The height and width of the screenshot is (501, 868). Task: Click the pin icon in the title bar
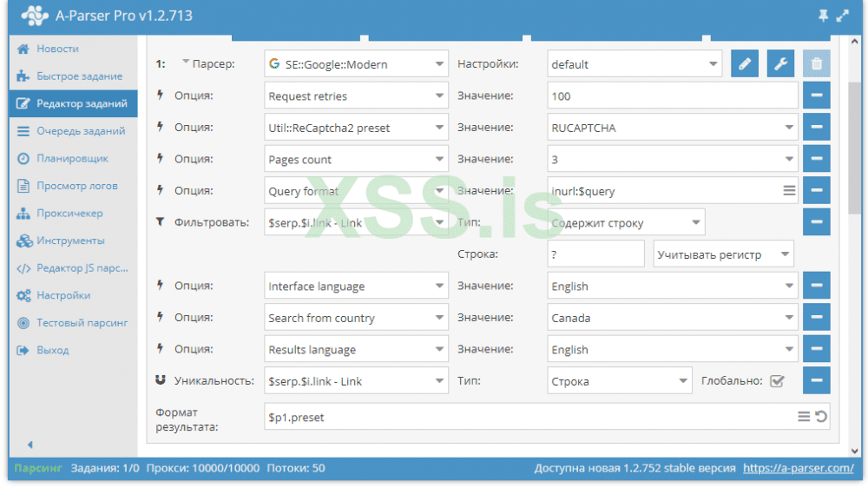point(823,16)
